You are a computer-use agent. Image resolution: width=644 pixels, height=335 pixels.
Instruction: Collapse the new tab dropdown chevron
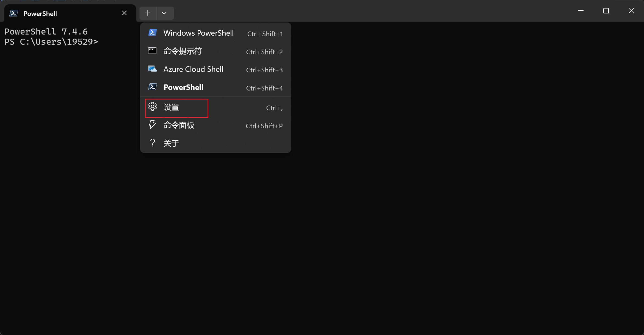164,13
